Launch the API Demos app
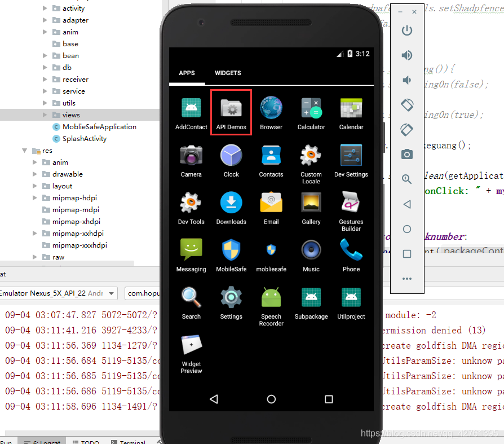The image size is (504, 444). tap(231, 113)
